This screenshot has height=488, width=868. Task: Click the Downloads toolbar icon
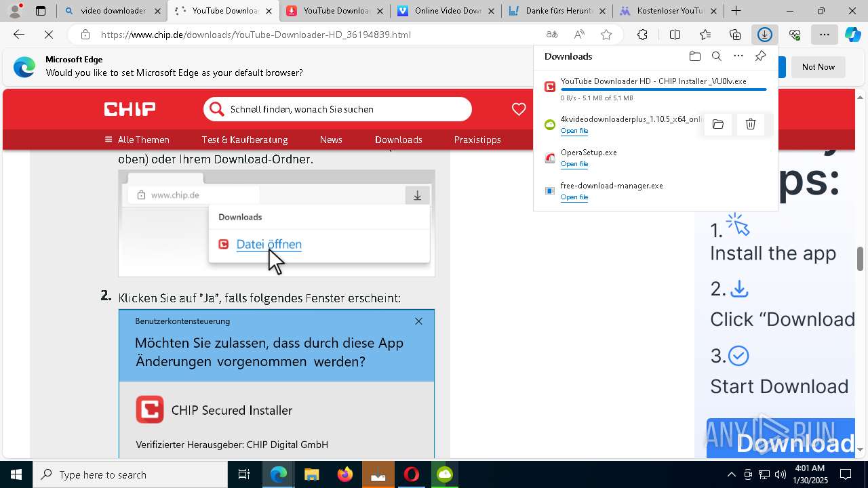(x=765, y=35)
